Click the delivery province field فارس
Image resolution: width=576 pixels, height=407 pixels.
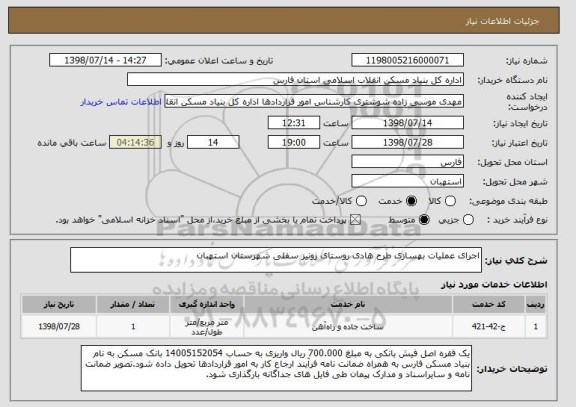point(407,162)
